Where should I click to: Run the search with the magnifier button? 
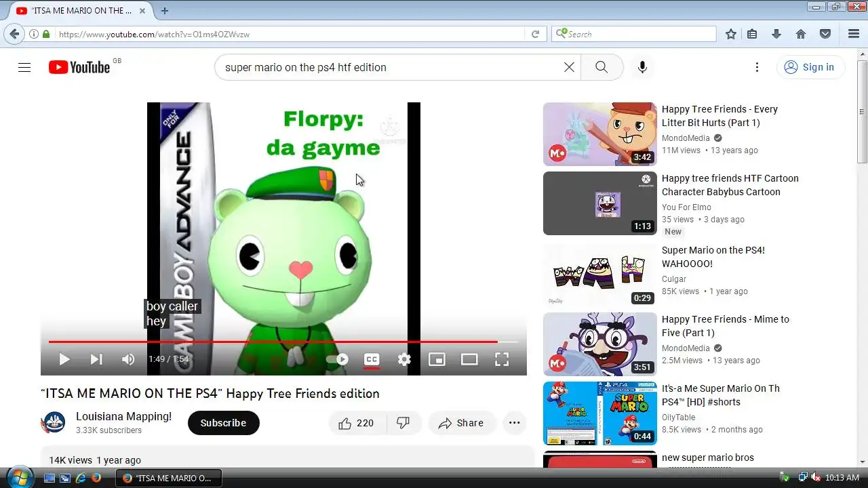(x=601, y=67)
